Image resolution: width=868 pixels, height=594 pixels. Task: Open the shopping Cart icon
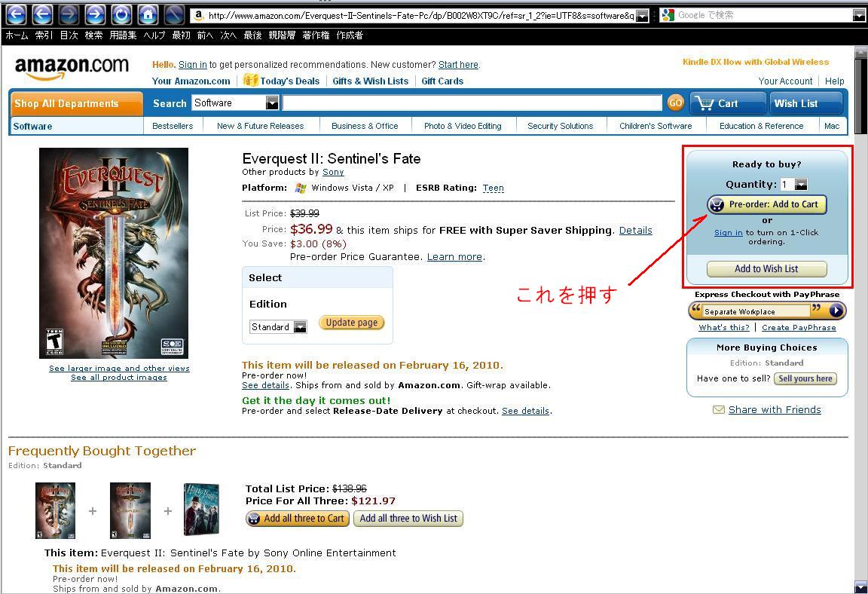(704, 103)
